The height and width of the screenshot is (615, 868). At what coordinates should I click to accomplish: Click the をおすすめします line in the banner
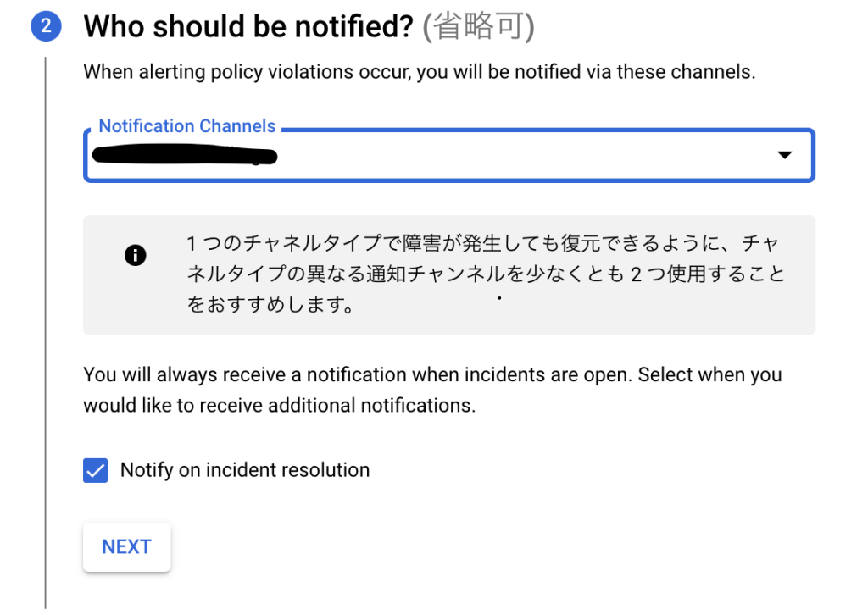[270, 305]
